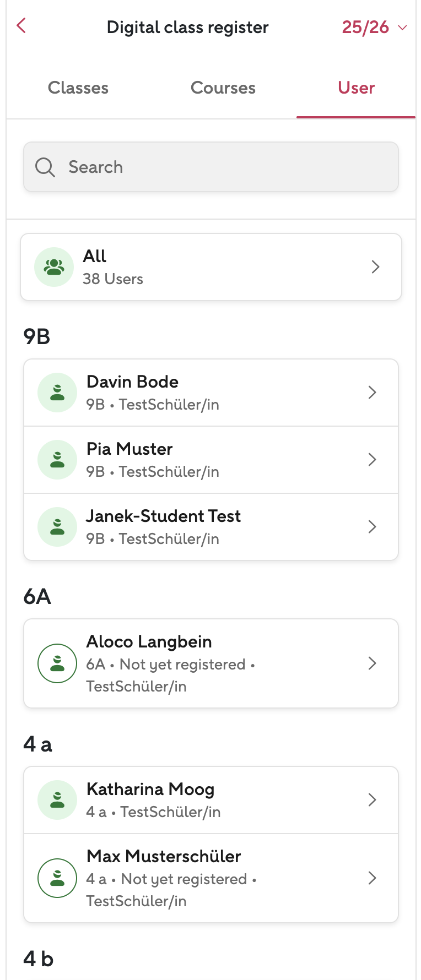Click Davin Bode's avatar icon

(57, 393)
